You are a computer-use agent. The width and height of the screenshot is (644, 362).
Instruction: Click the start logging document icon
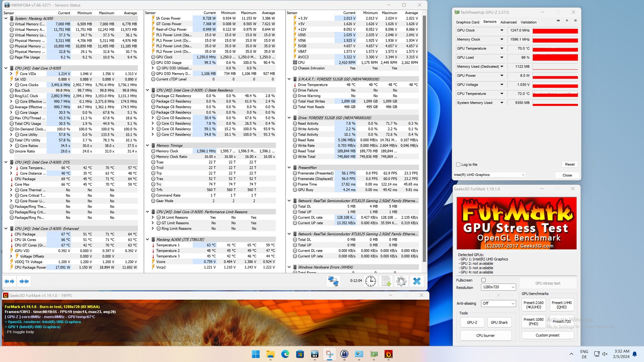[x=386, y=281]
